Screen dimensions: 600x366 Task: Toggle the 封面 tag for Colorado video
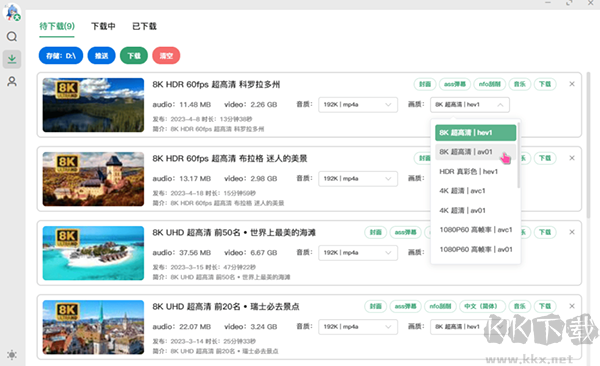click(425, 84)
